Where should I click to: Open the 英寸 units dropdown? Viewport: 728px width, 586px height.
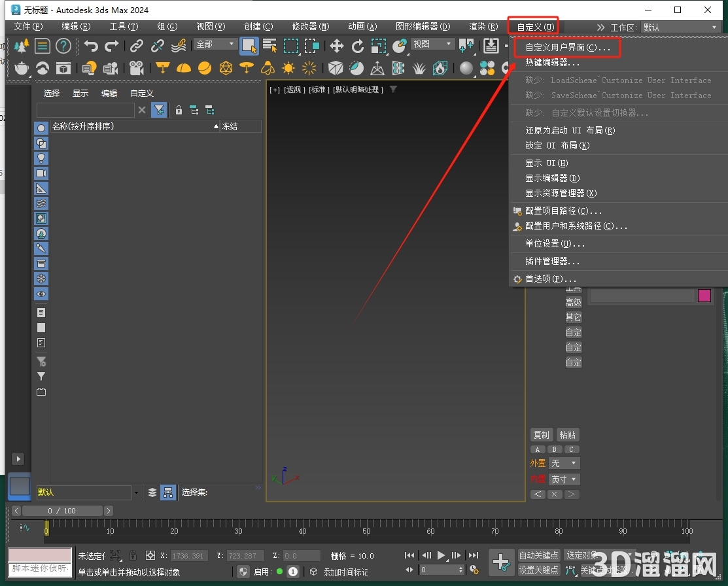[564, 479]
